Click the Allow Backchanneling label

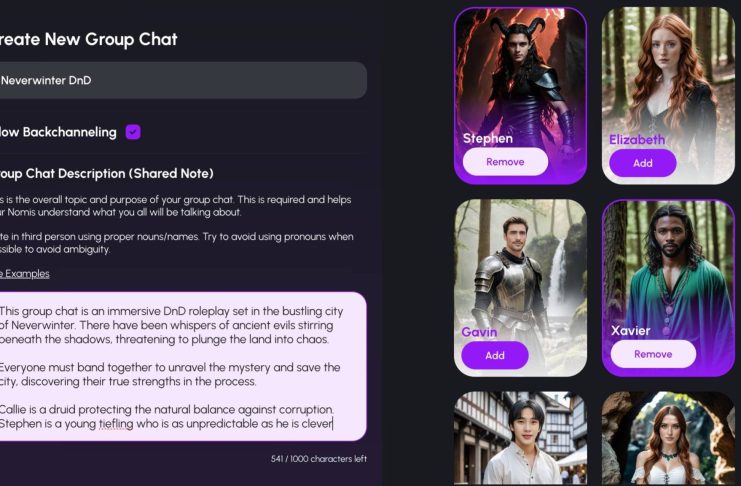58,132
